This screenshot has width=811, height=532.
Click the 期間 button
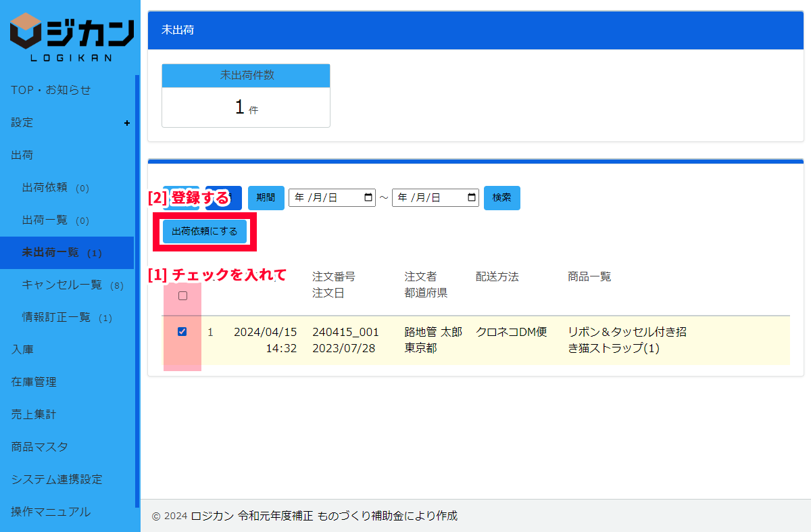[266, 198]
